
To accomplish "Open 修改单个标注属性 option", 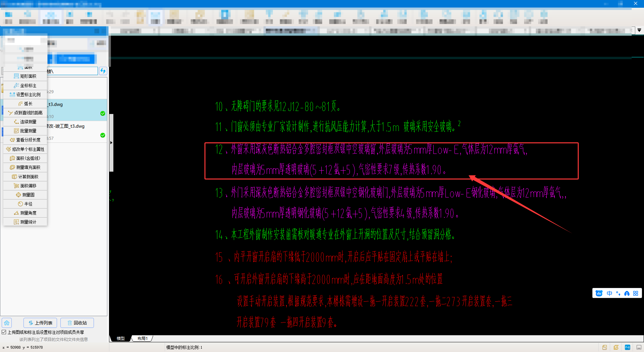I will [25, 149].
